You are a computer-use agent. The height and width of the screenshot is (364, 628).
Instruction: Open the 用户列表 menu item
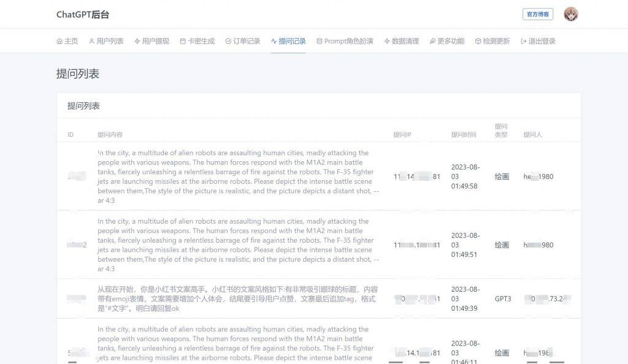point(106,41)
